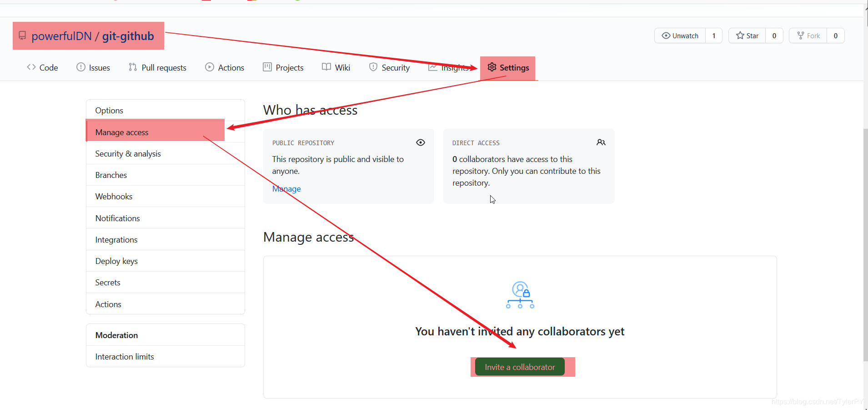Open Secrets settings

coord(166,282)
